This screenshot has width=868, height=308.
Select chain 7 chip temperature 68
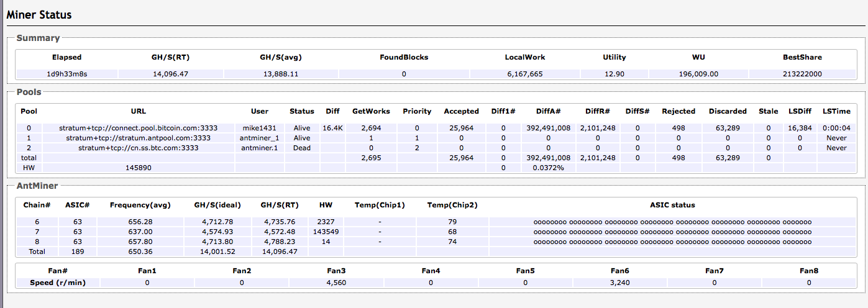click(x=452, y=232)
